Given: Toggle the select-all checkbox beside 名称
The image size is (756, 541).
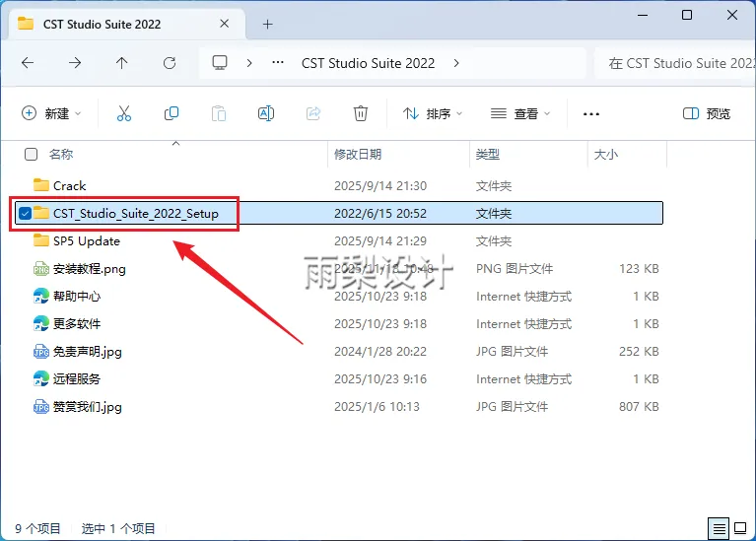Looking at the screenshot, I should [x=31, y=155].
